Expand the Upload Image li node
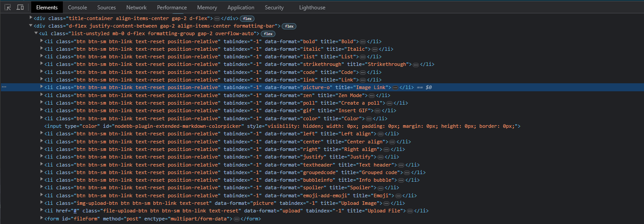Screen dimensions: 644x224 pos(42,203)
